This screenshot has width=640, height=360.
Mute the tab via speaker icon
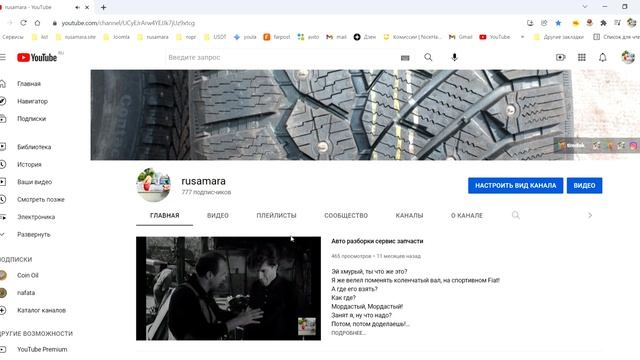(x=77, y=7)
